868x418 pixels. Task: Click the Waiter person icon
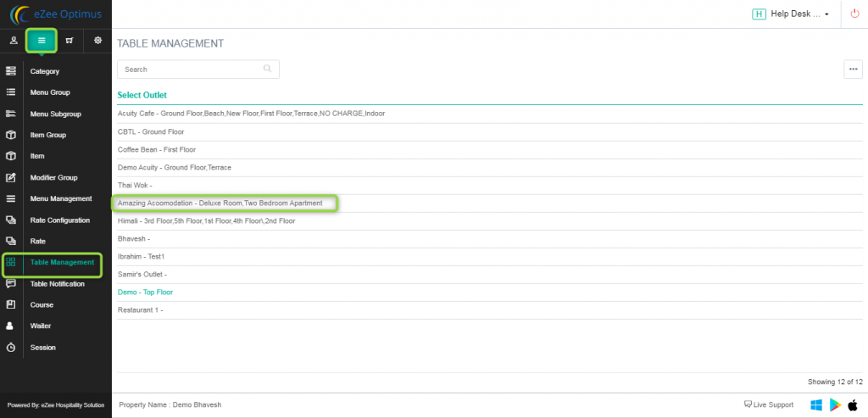coord(10,326)
